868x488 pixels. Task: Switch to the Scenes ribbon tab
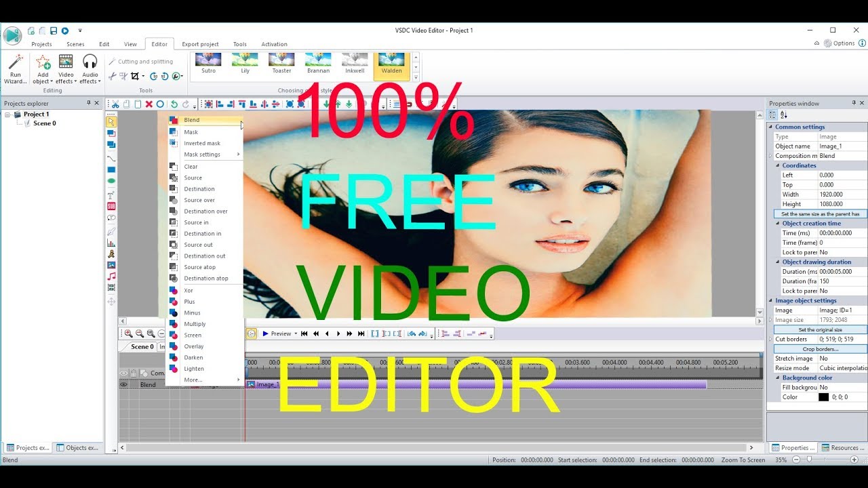tap(75, 44)
